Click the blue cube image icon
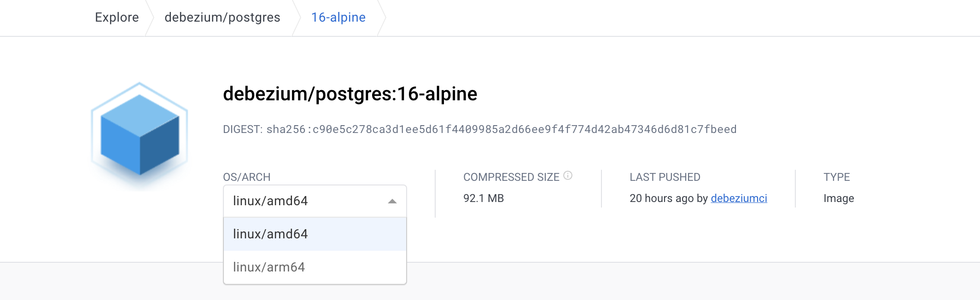980x300 pixels. pos(140,136)
